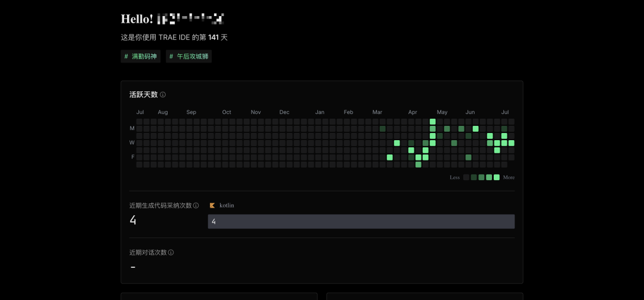Viewport: 644px width, 300px height.
Task: Click the blurred username after Hello!
Action: (x=190, y=19)
